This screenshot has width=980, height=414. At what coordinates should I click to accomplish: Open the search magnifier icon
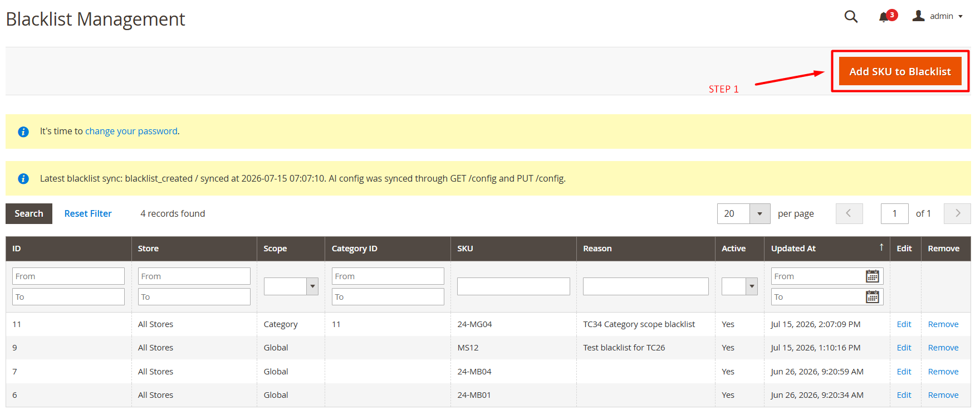(x=851, y=17)
